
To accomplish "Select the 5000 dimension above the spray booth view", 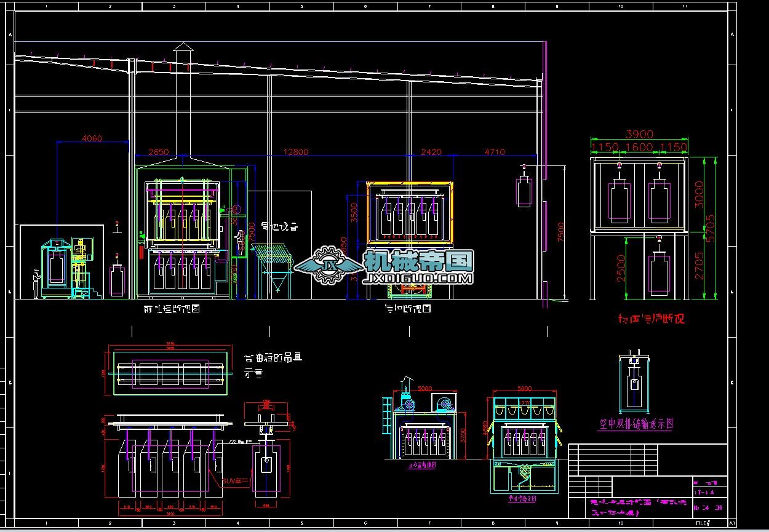I will [524, 389].
